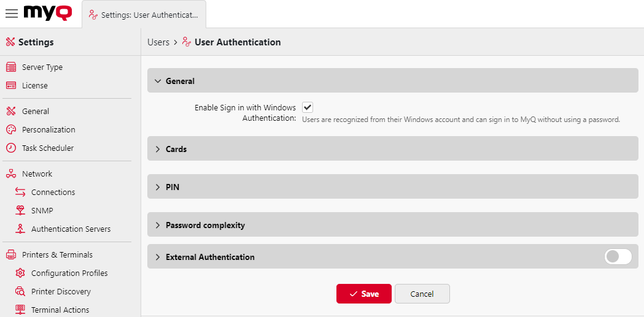The image size is (644, 317).
Task: Switch to Settings: User Authentication tab
Action: 144,14
